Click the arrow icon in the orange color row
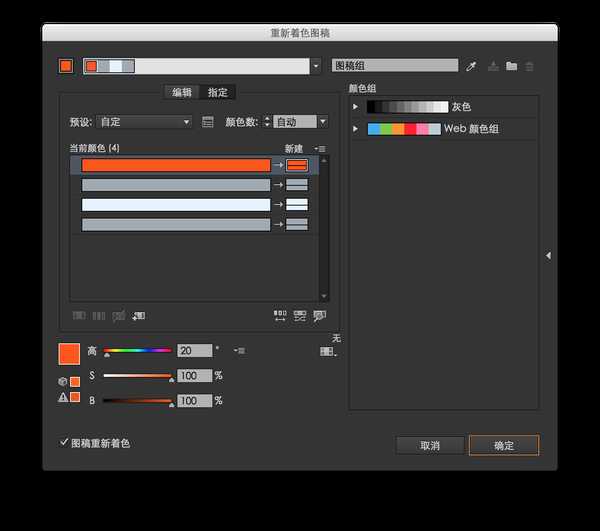 point(279,165)
